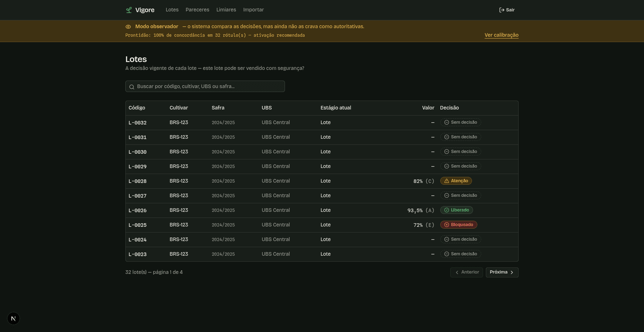This screenshot has width=644, height=332.
Task: Click the Vigore sprout logo icon
Action: coord(129,10)
